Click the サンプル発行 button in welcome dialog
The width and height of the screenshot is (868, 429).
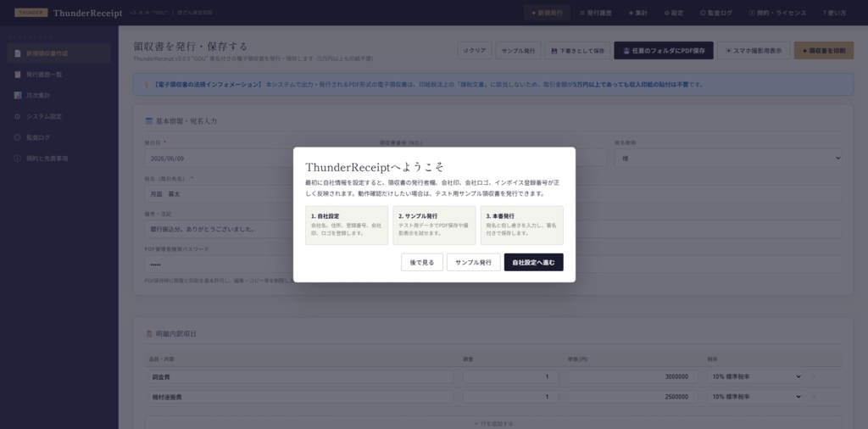[x=473, y=262]
